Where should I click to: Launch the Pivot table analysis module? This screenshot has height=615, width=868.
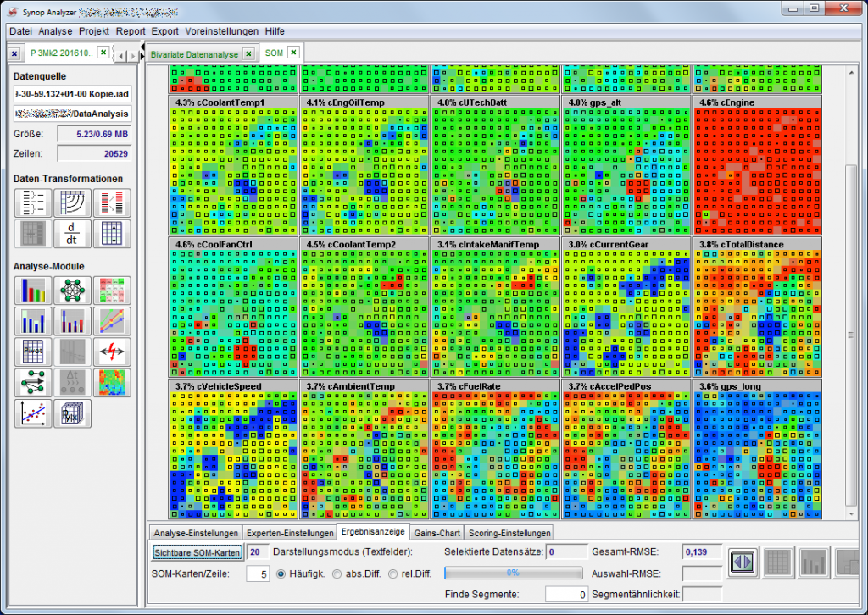[x=32, y=351]
